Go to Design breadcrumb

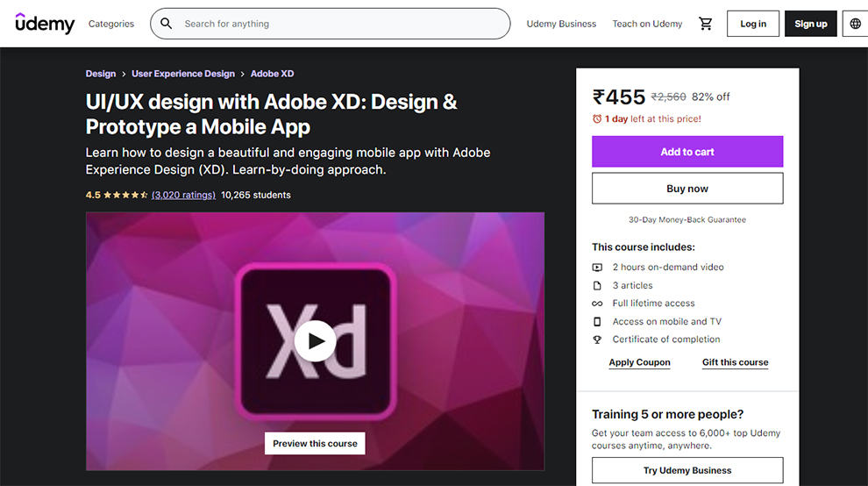click(x=101, y=74)
